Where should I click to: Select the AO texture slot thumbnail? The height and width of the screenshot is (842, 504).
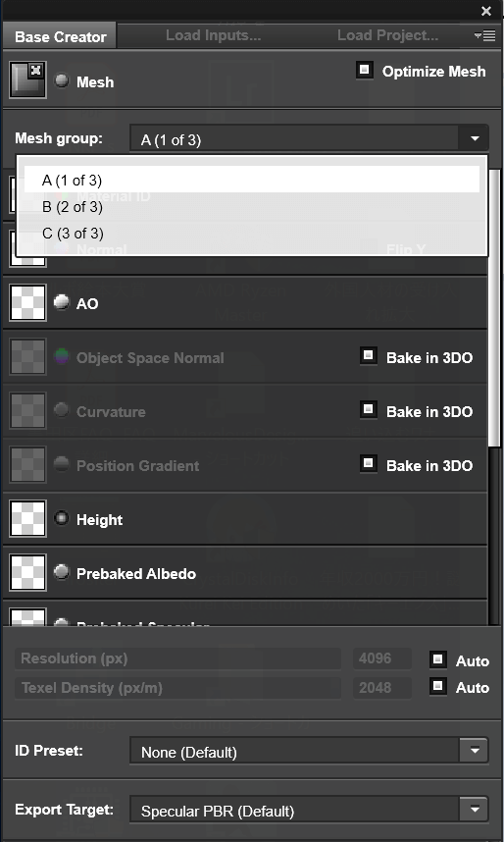[x=27, y=303]
